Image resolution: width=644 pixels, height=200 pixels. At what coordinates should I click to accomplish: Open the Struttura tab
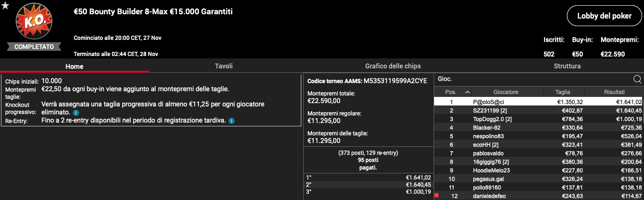567,66
